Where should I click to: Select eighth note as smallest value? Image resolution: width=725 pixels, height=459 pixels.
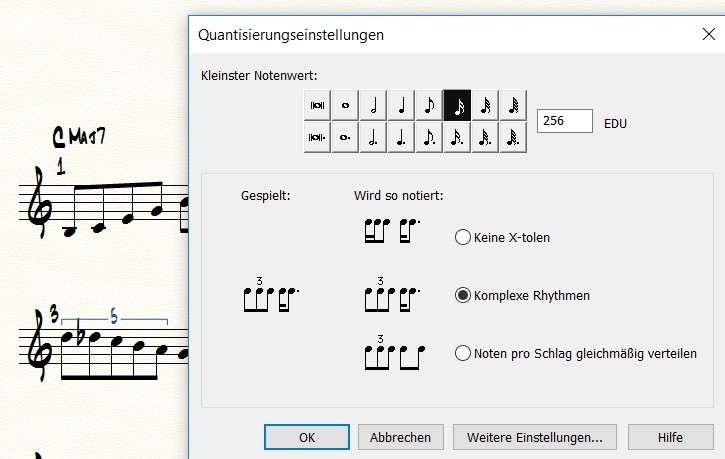[x=429, y=105]
